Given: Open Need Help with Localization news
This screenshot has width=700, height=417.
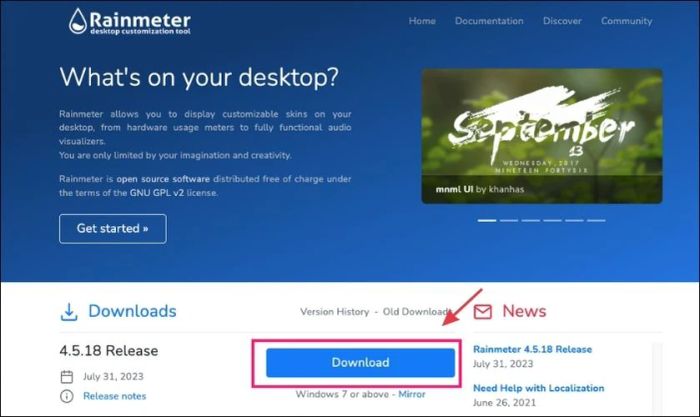Looking at the screenshot, I should click(538, 388).
